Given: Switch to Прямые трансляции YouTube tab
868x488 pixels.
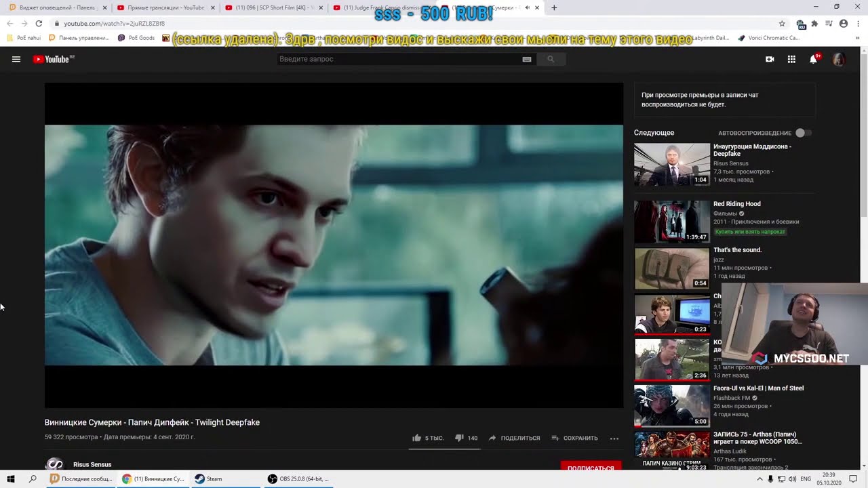Looking at the screenshot, I should click(165, 7).
